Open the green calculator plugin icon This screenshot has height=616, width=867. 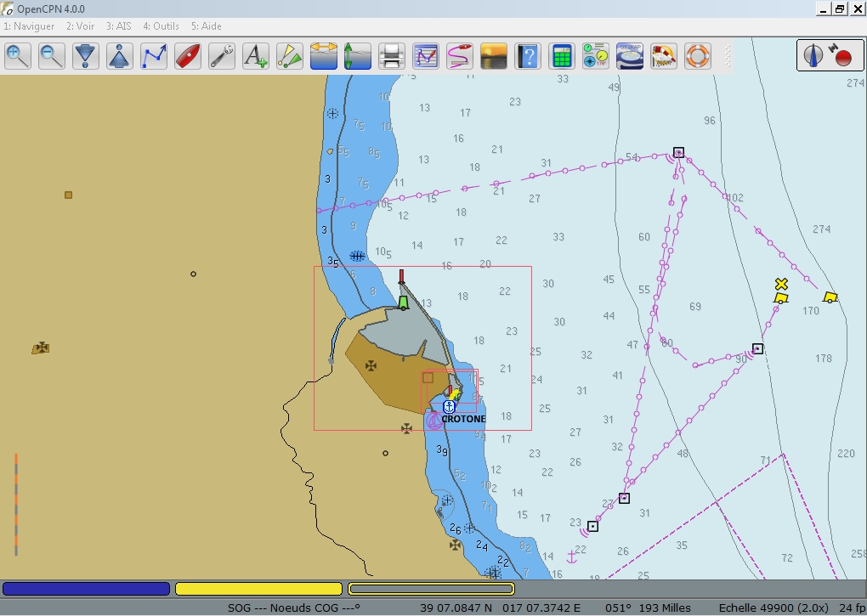coord(561,57)
